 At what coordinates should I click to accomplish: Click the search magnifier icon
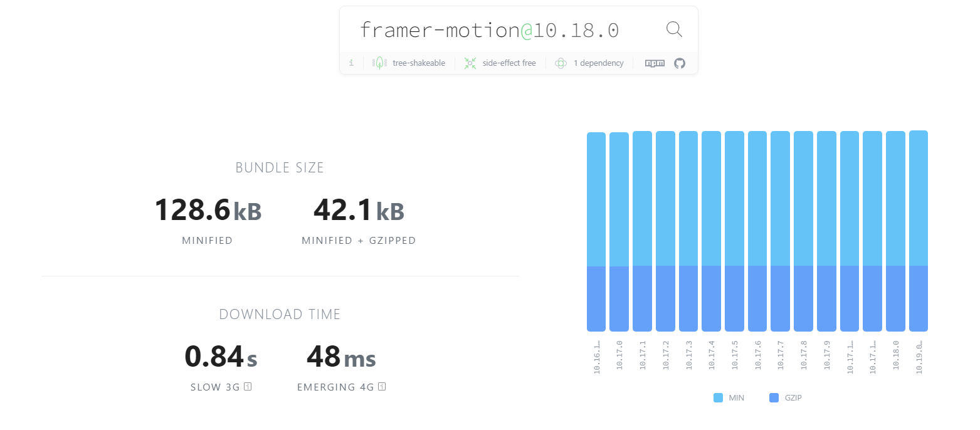coord(674,29)
